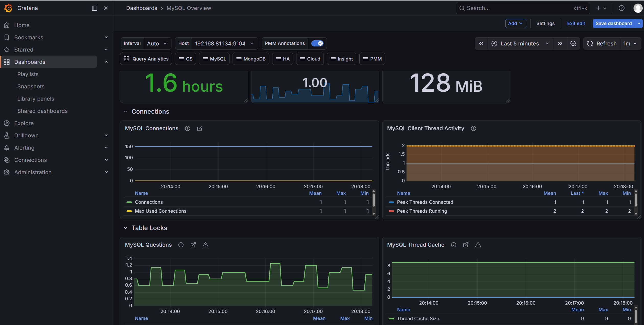Go to Home in sidebar
Image resolution: width=644 pixels, height=325 pixels.
(x=22, y=25)
